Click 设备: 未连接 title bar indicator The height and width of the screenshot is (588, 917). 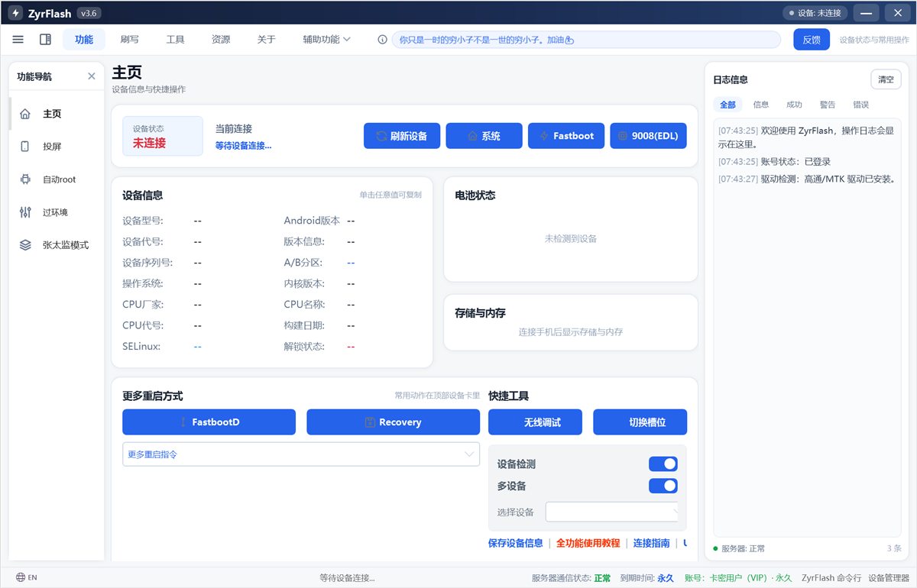pos(815,13)
